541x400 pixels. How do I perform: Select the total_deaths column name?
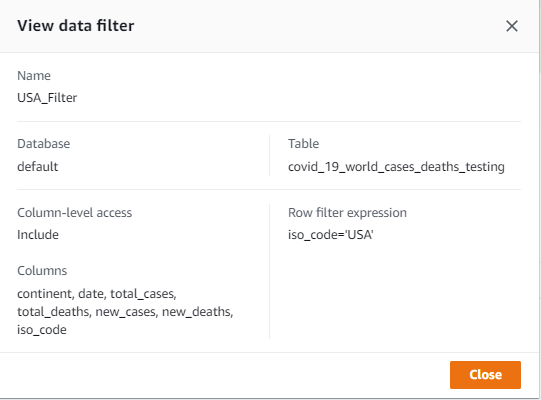(53, 312)
